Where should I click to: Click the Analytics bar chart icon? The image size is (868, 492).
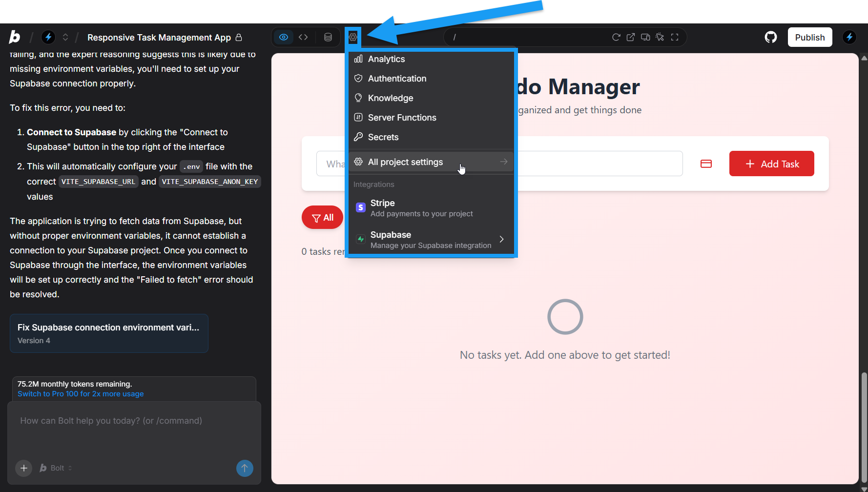click(358, 59)
